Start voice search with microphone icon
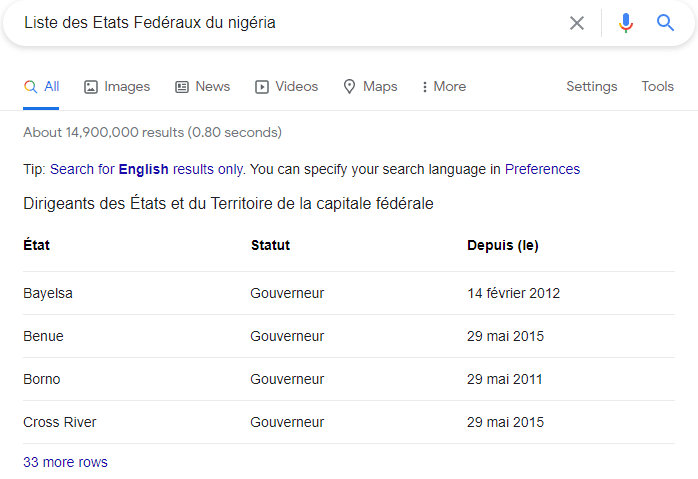The height and width of the screenshot is (479, 698). pos(625,23)
